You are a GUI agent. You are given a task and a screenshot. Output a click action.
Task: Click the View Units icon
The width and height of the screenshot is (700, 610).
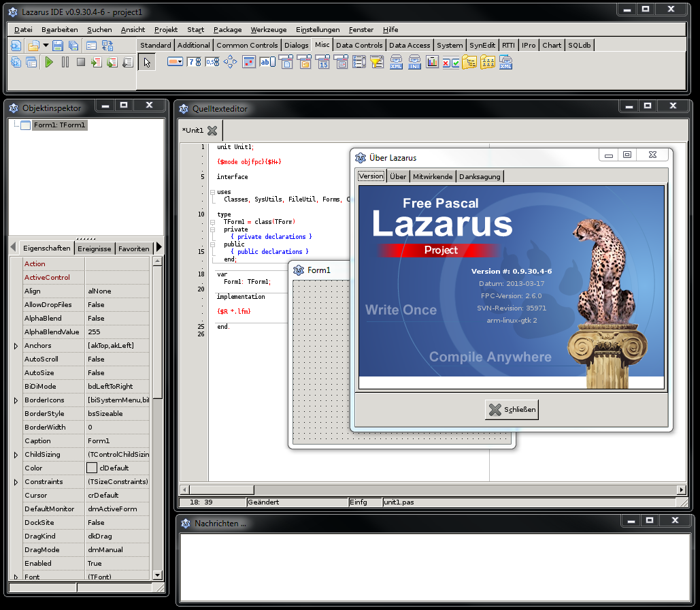click(16, 62)
